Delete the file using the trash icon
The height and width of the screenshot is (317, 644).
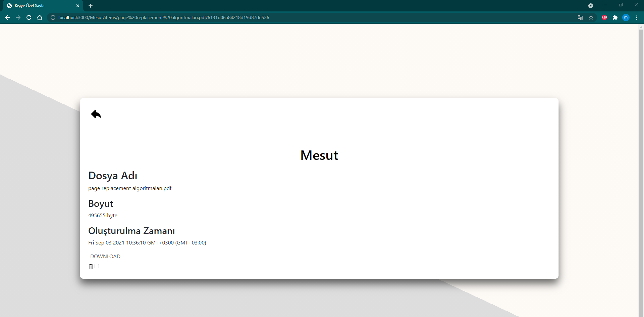pyautogui.click(x=91, y=267)
